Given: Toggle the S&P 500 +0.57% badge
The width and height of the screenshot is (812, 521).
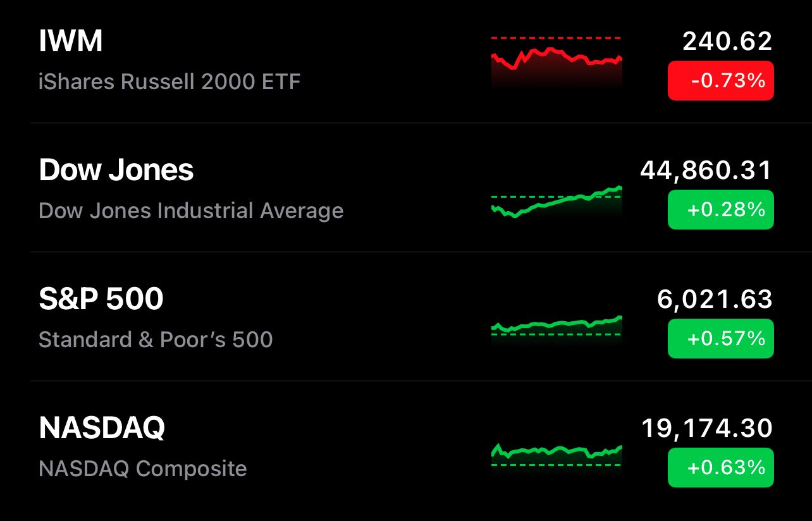Looking at the screenshot, I should 720,338.
